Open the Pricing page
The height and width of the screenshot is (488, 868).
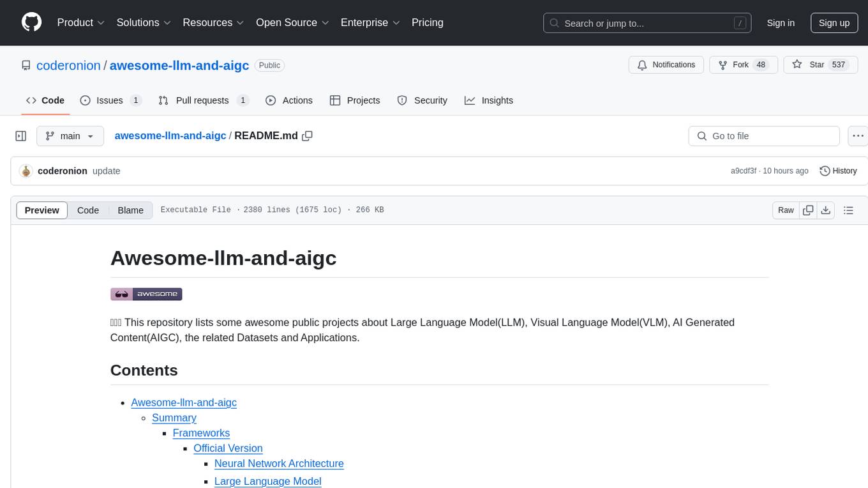click(428, 22)
